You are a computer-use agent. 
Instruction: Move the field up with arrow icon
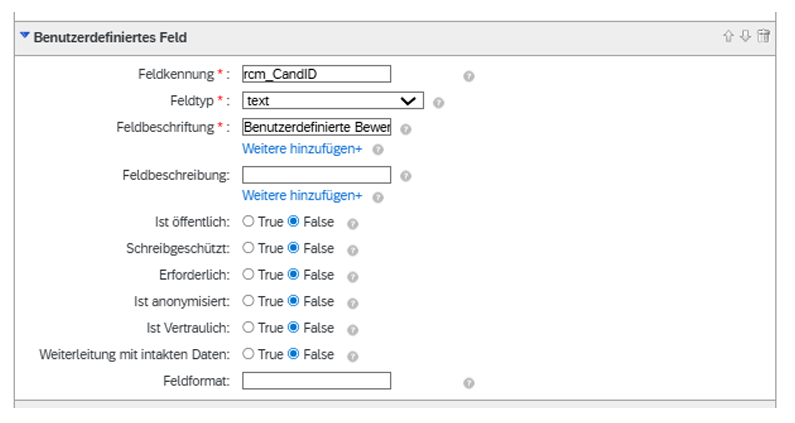729,36
